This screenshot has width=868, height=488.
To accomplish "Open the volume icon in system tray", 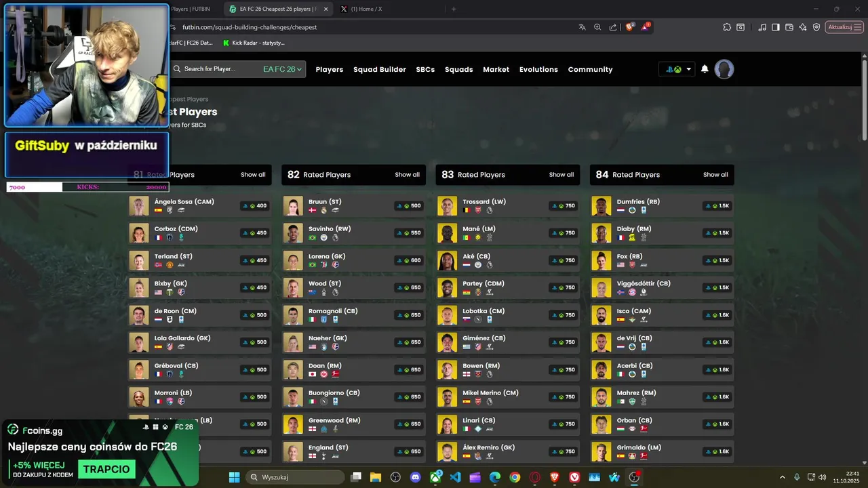I will coord(822,477).
